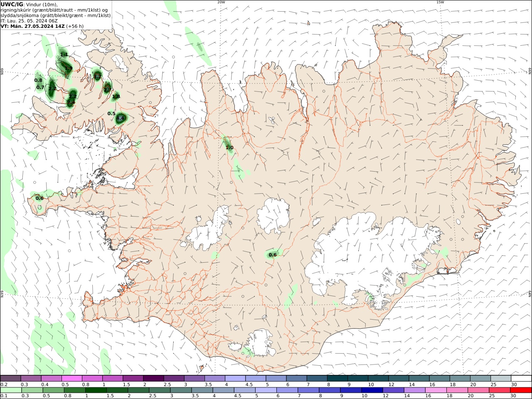Screen dimensions: 532x399
Task: Click the crimson 25–30 bottom-row swatch
Action: coord(500,390)
